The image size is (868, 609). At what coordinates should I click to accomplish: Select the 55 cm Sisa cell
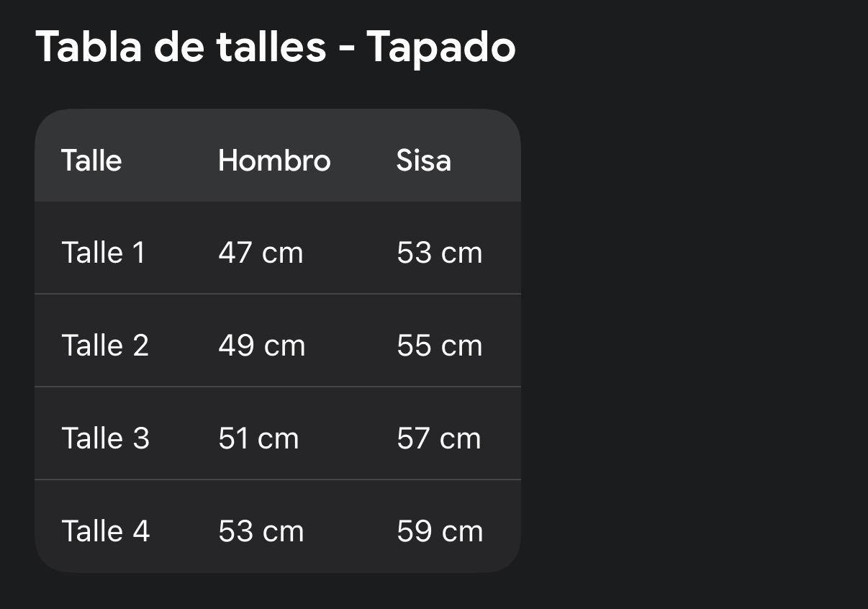(439, 346)
